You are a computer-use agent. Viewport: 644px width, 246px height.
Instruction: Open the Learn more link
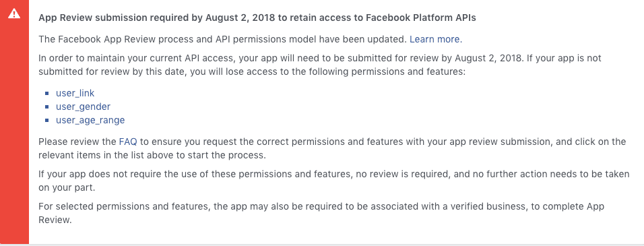[x=436, y=39]
